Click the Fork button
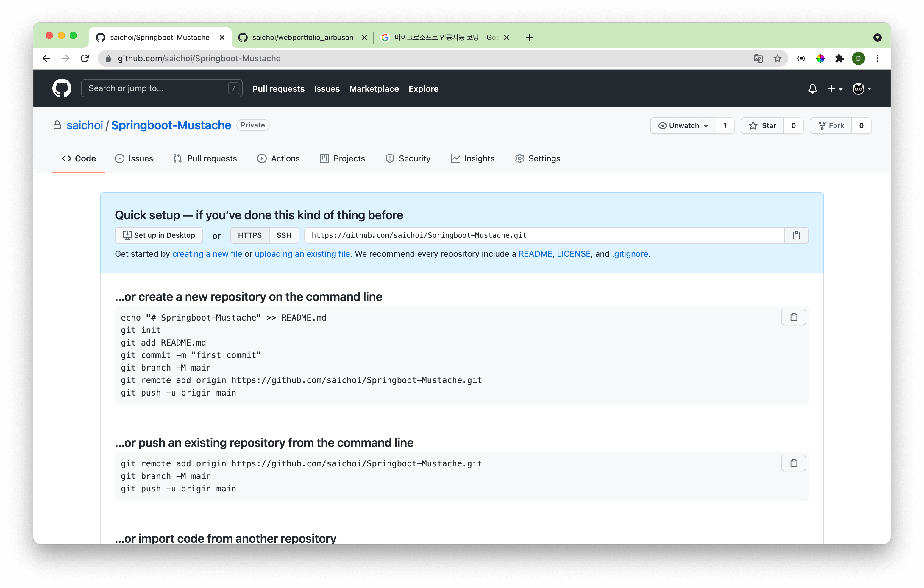 tap(831, 126)
